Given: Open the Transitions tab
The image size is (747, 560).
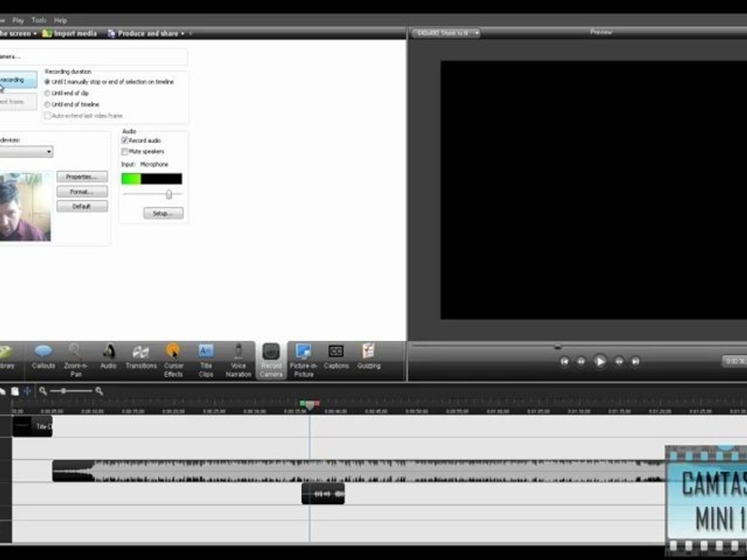Looking at the screenshot, I should click(141, 357).
